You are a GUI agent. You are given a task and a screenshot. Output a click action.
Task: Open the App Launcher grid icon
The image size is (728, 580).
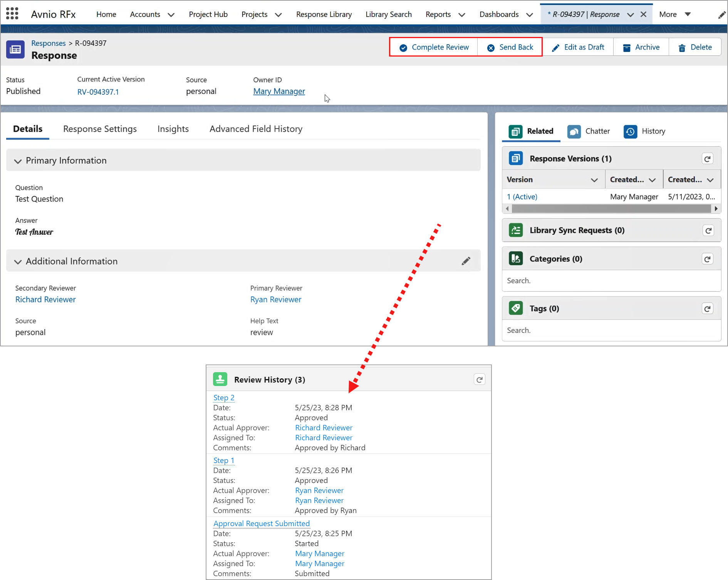pyautogui.click(x=12, y=14)
